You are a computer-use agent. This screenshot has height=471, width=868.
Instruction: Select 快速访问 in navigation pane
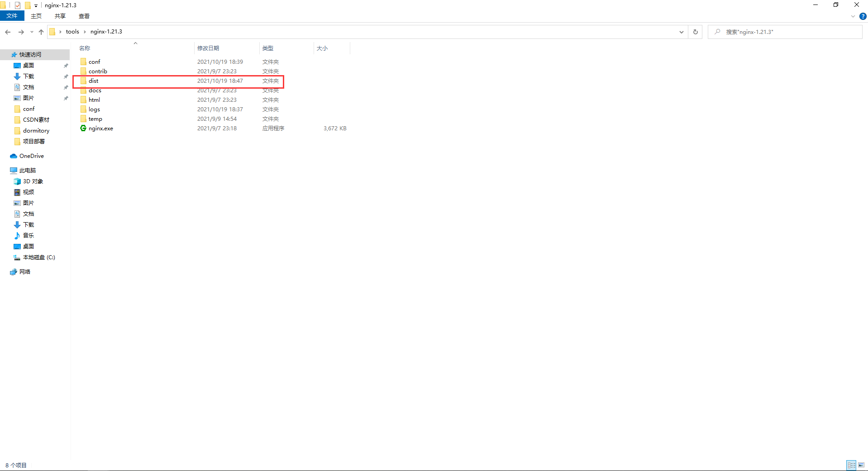30,54
